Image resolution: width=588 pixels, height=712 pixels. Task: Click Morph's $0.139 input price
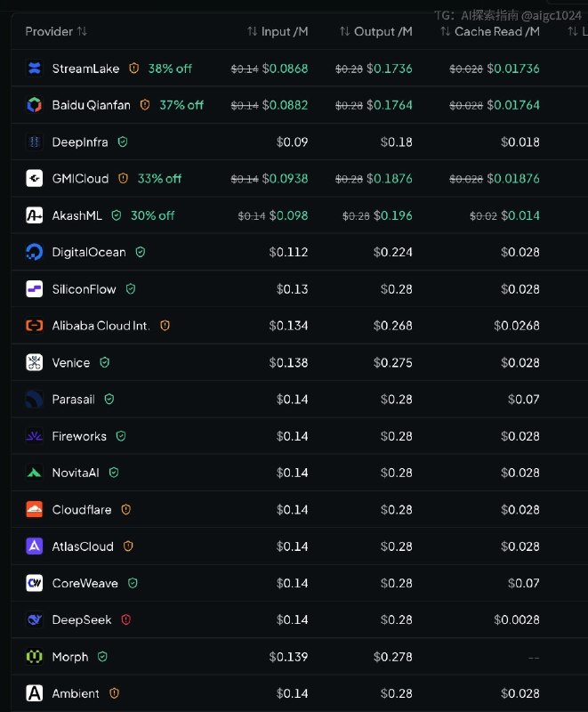288,657
